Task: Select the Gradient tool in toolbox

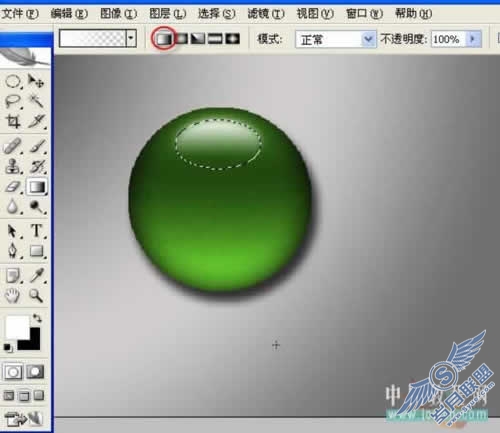Action: tap(37, 187)
